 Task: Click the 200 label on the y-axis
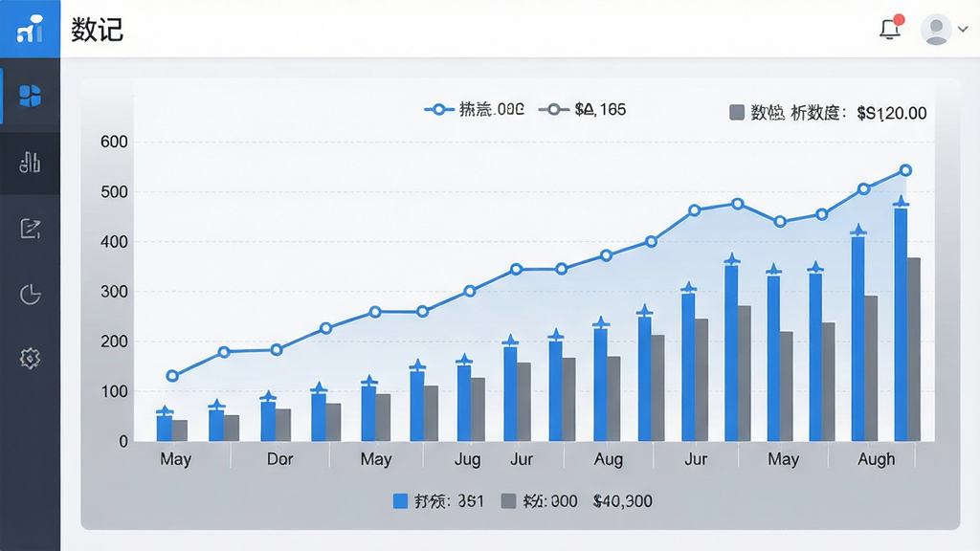(114, 342)
